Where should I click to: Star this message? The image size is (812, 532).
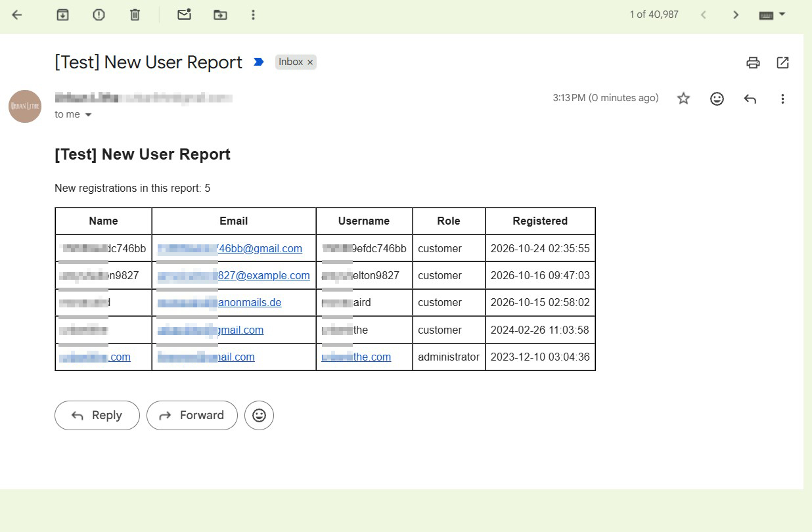(683, 99)
